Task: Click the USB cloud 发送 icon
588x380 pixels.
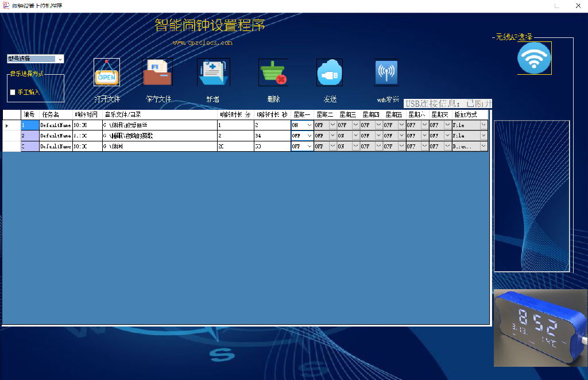Action: [x=330, y=72]
